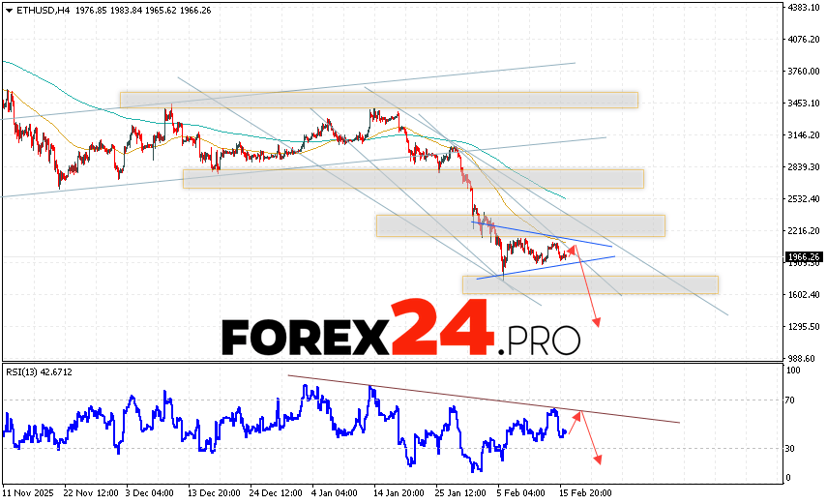The image size is (827, 504).
Task: Click the red downward arrow tip in RSI panel
Action: (600, 461)
